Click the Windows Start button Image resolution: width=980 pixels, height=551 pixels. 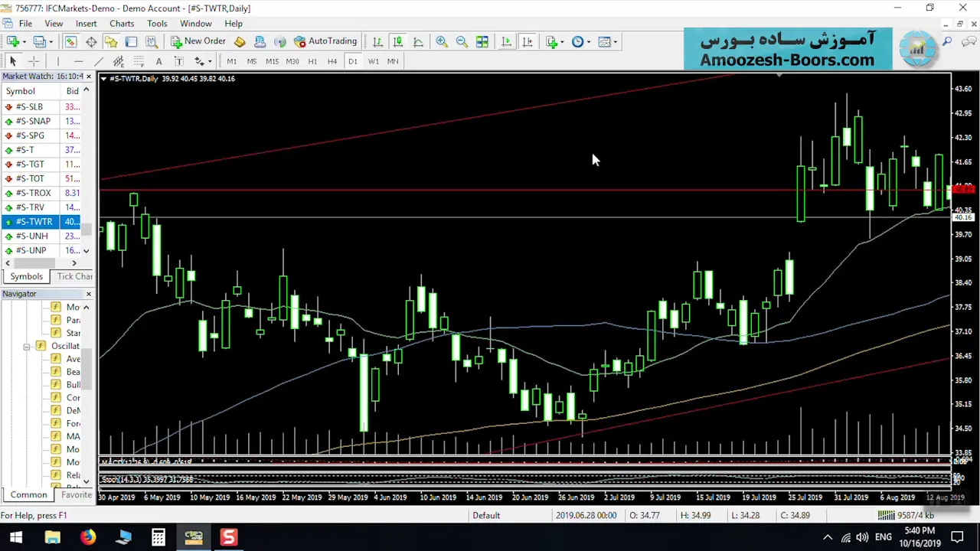[16, 537]
